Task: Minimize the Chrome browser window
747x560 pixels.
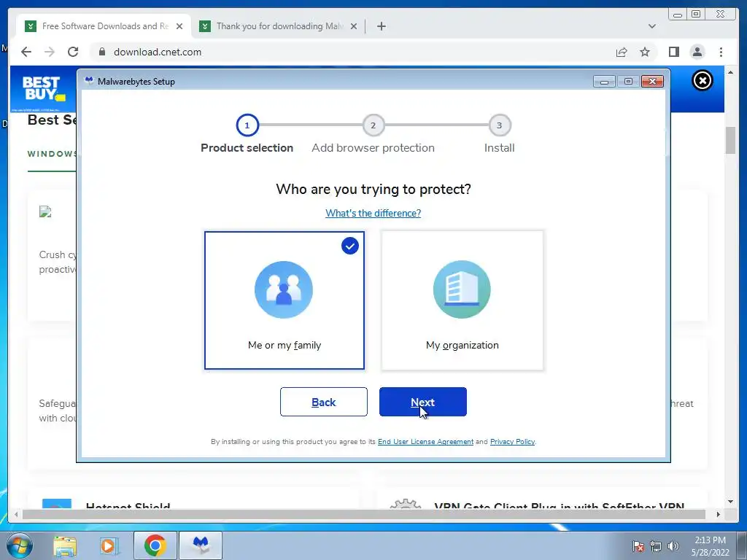Action: coord(678,15)
